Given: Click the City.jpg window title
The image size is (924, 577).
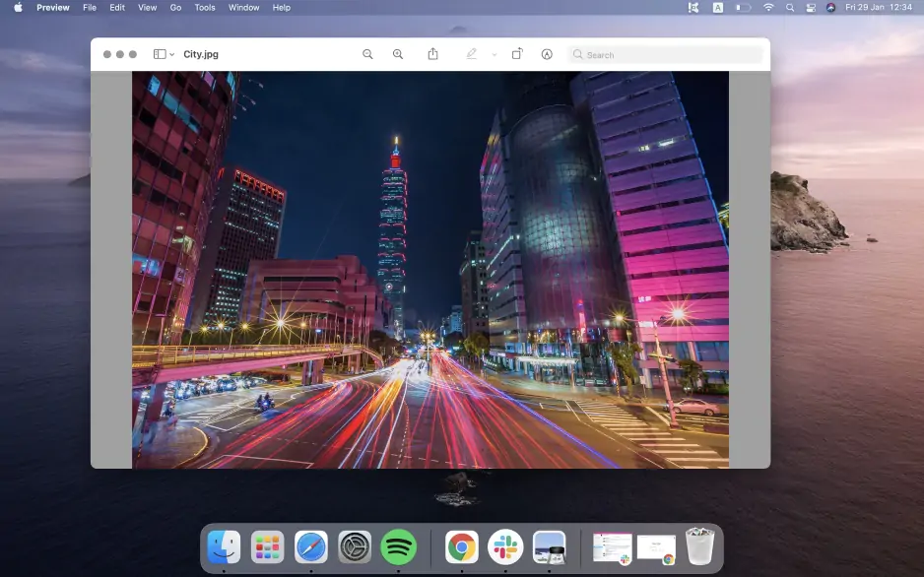Looking at the screenshot, I should [201, 54].
